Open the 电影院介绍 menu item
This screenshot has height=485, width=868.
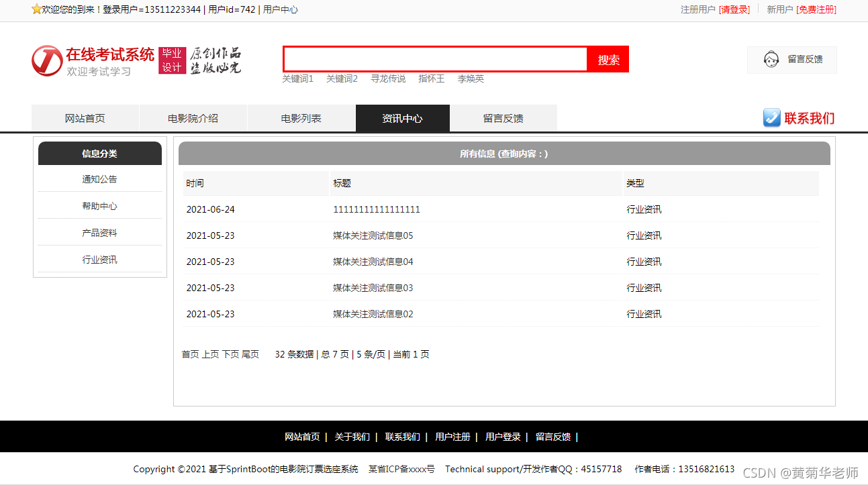point(193,117)
